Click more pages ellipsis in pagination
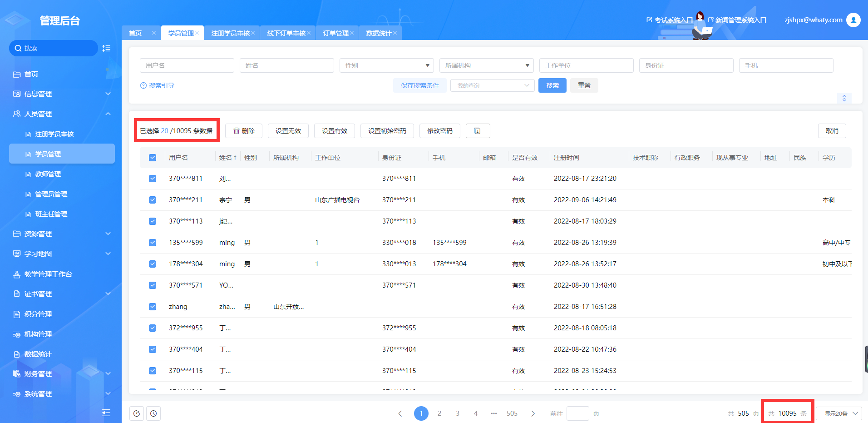The image size is (868, 423). click(494, 413)
